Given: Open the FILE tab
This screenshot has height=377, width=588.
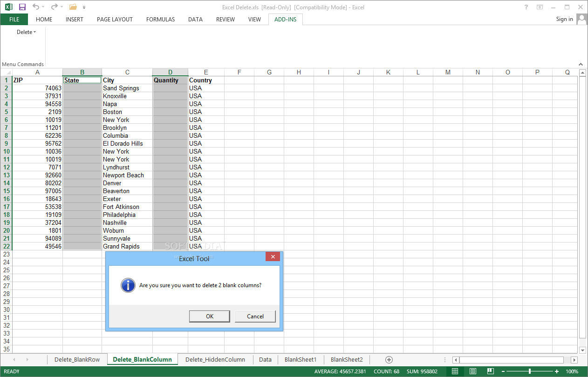Looking at the screenshot, I should [14, 20].
